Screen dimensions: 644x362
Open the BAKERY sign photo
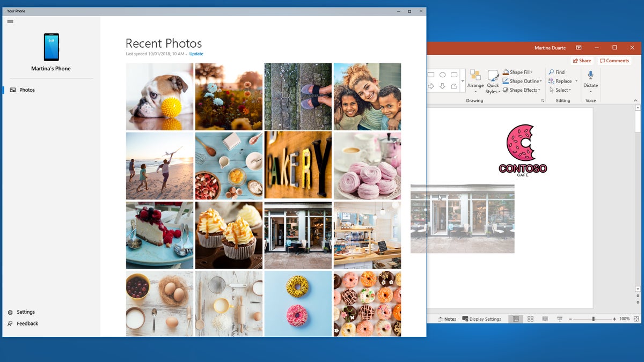(x=298, y=166)
